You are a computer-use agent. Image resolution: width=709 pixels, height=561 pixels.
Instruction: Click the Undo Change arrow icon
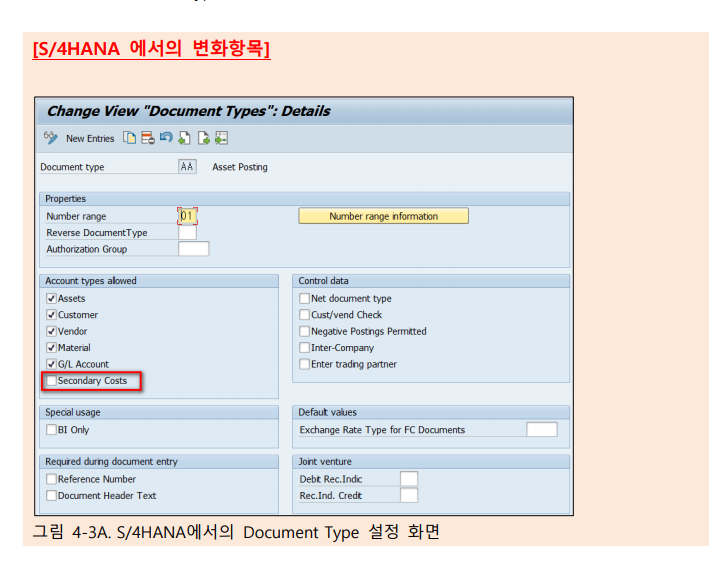click(x=166, y=137)
